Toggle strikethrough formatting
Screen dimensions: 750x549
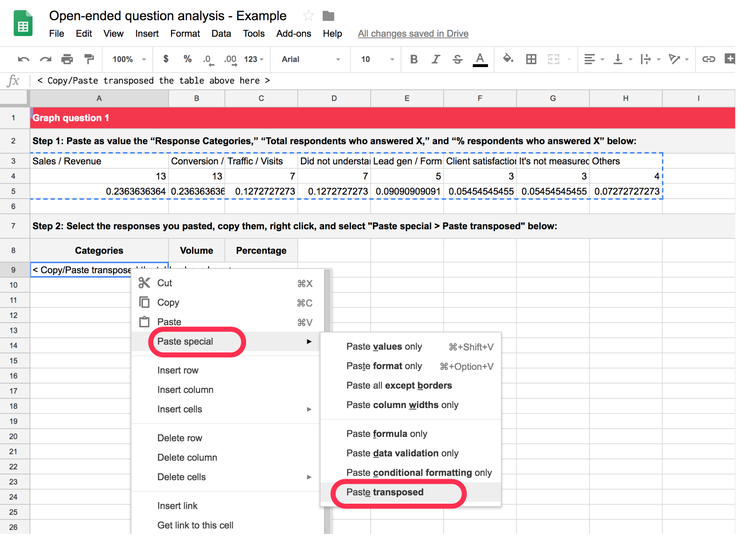(x=457, y=59)
